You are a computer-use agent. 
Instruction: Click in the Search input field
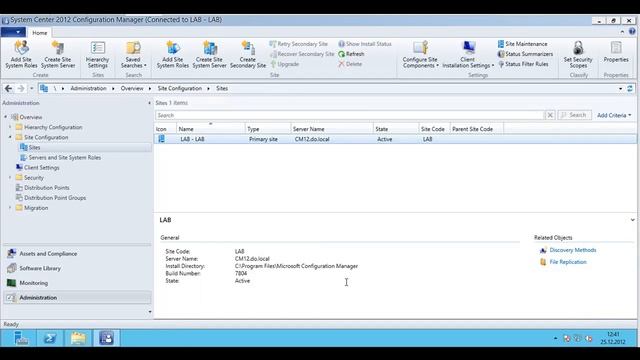349,116
